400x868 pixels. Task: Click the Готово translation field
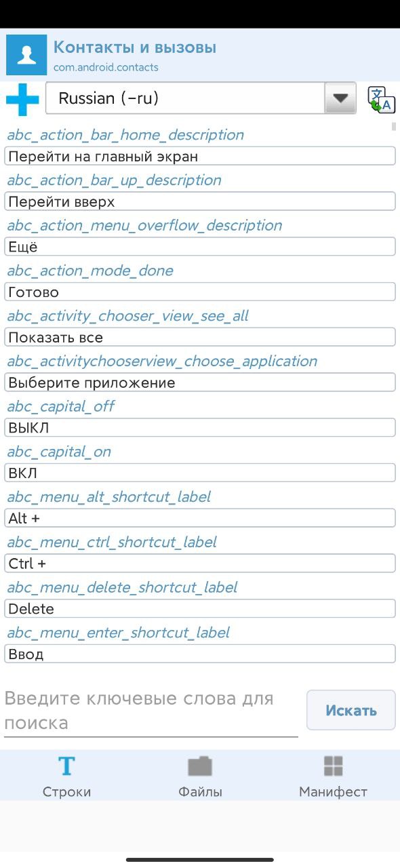[200, 292]
